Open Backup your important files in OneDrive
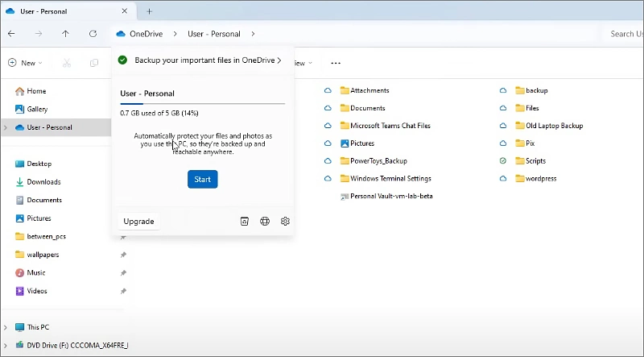 pos(204,60)
